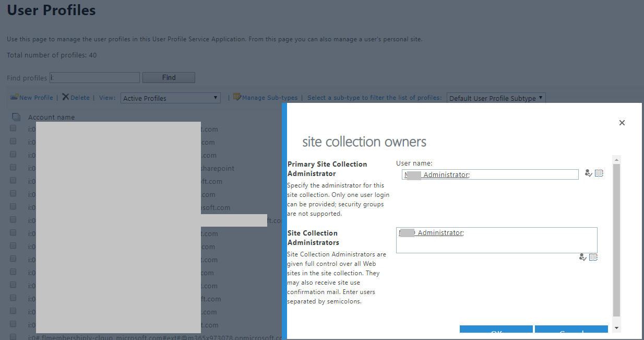The image size is (644, 340).
Task: Tick checkbox for row ending in osoft.com
Action: [x=13, y=207]
